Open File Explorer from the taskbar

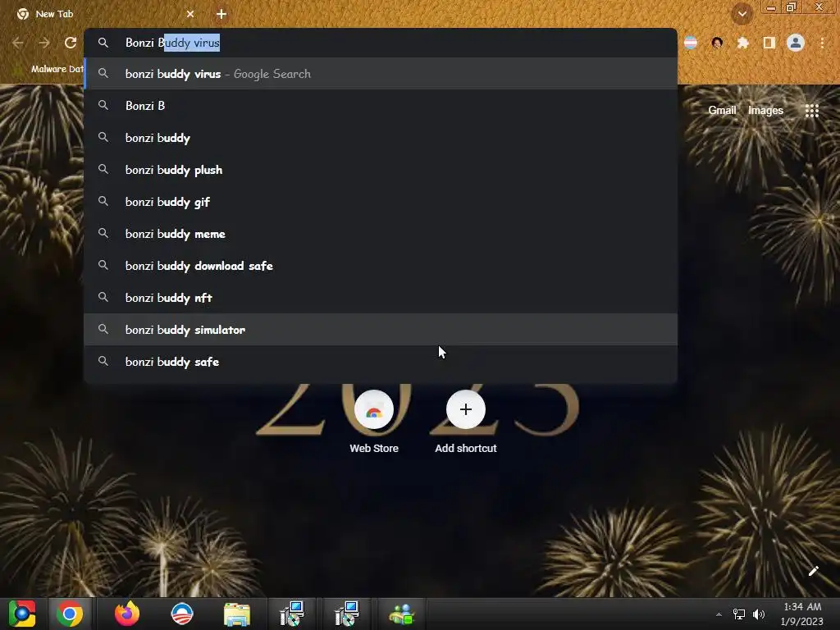(x=237, y=614)
